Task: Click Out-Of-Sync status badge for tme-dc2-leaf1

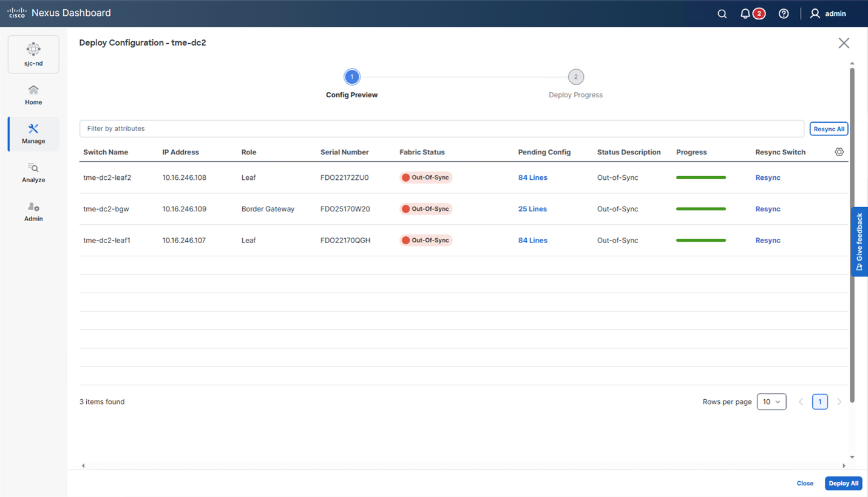Action: click(x=426, y=241)
